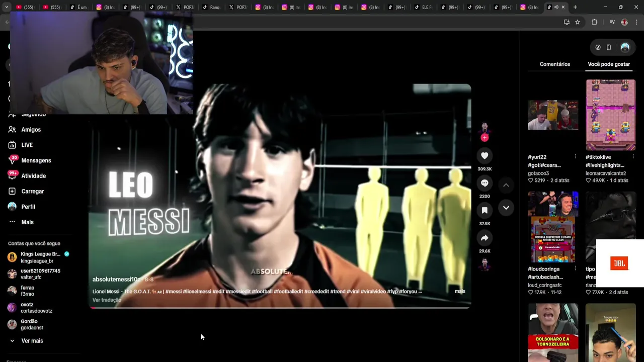Click Ver tradução under the caption
This screenshot has width=644, height=362.
pyautogui.click(x=107, y=300)
